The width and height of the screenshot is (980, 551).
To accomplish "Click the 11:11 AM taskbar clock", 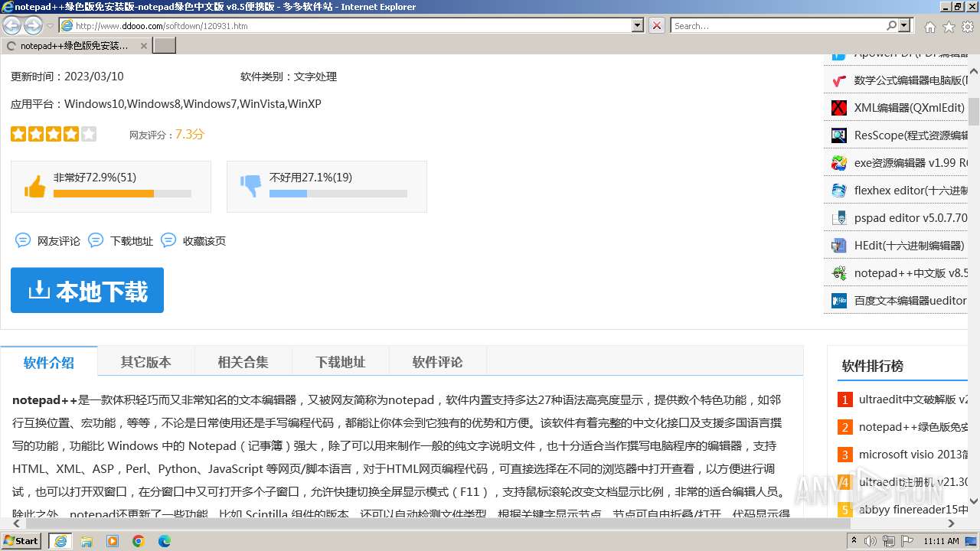I will pos(941,541).
